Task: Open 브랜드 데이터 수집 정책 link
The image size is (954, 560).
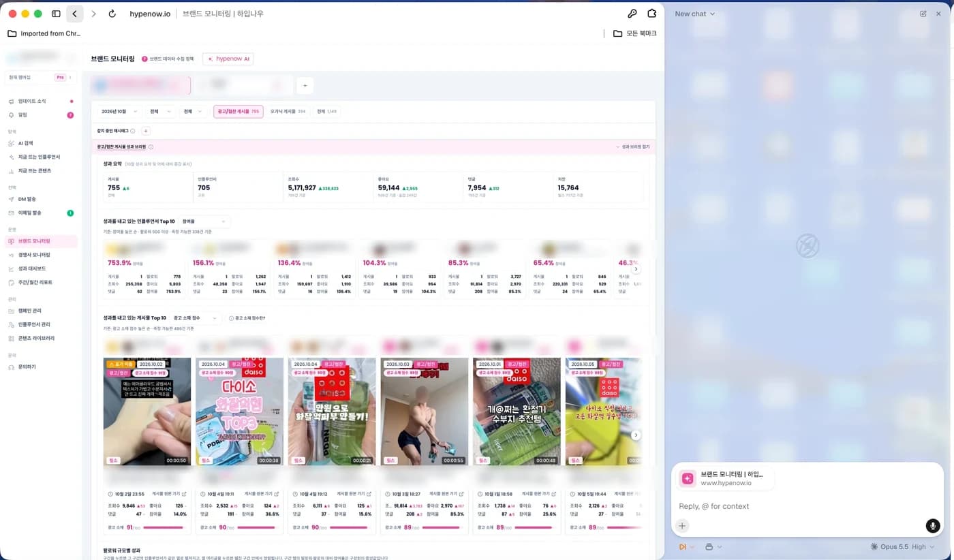Action: pos(168,59)
